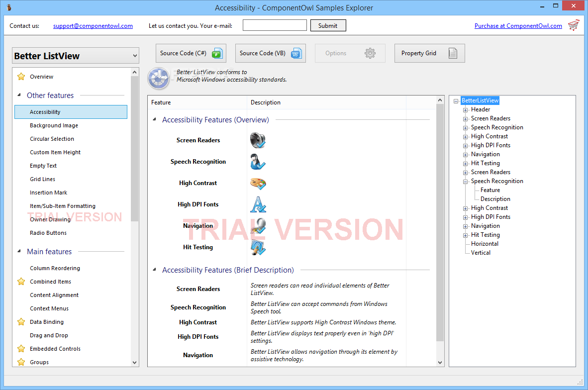The width and height of the screenshot is (588, 390).
Task: Click the Hit Testing row icon
Action: click(258, 247)
